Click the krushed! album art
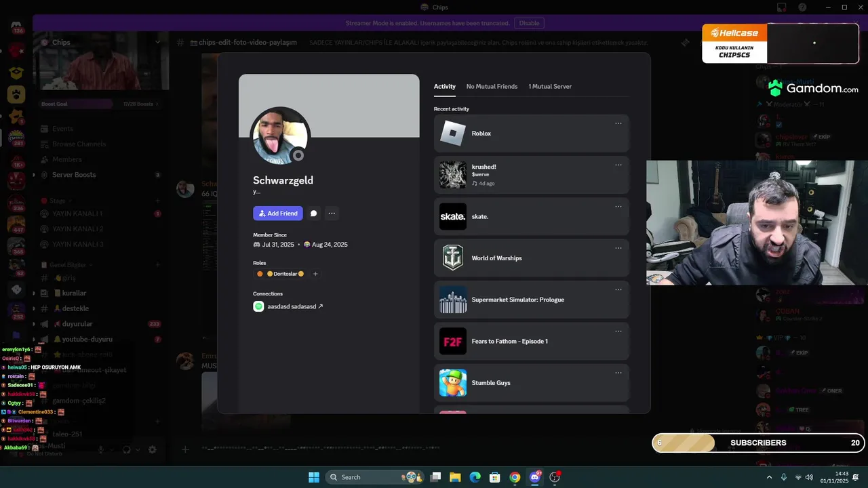868x488 pixels. point(453,175)
